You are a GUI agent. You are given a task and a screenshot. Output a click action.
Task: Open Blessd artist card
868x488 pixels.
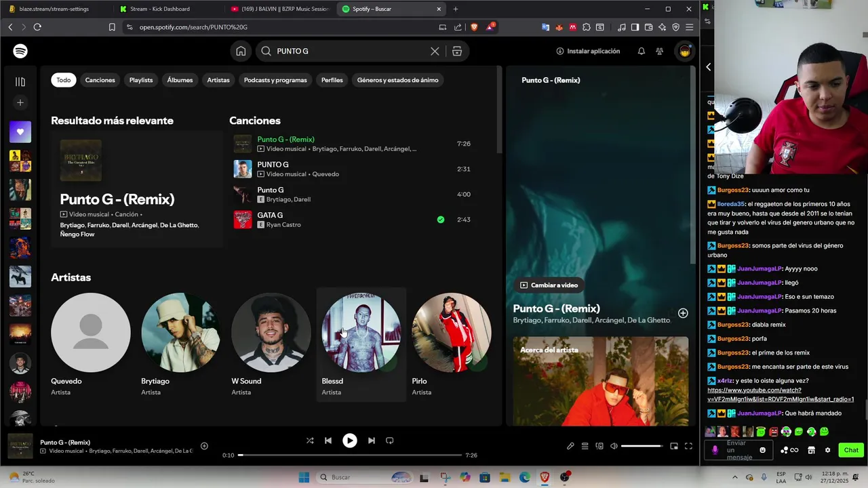coord(361,344)
